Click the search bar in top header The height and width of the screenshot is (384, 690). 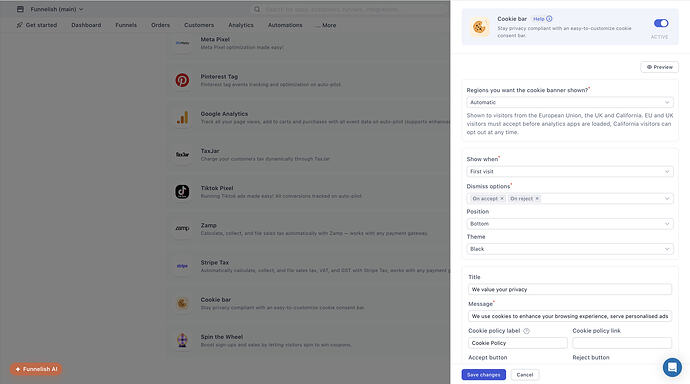350,9
